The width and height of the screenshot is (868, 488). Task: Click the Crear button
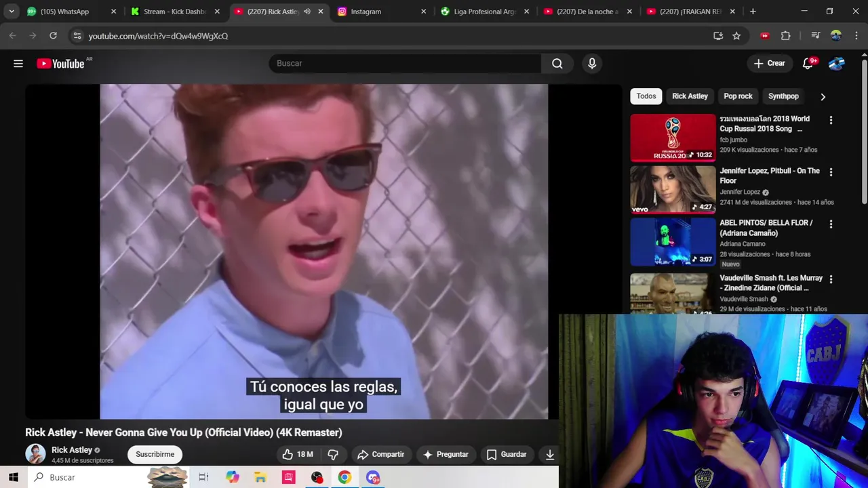pos(769,64)
